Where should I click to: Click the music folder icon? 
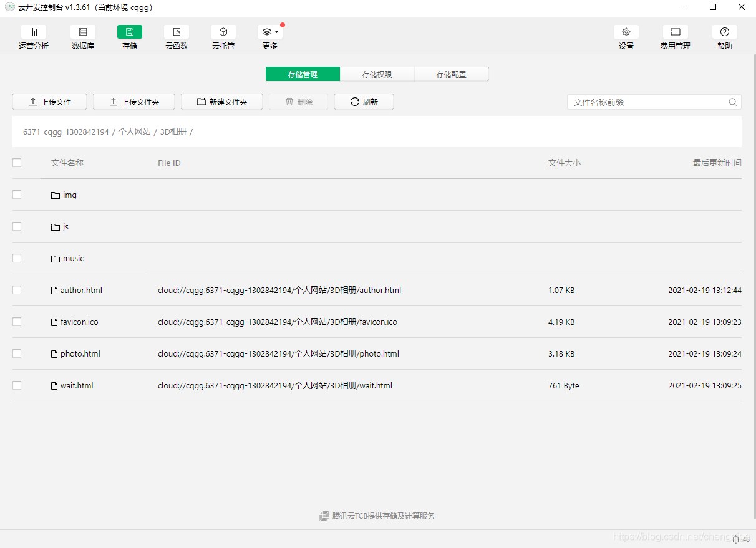pyautogui.click(x=56, y=259)
